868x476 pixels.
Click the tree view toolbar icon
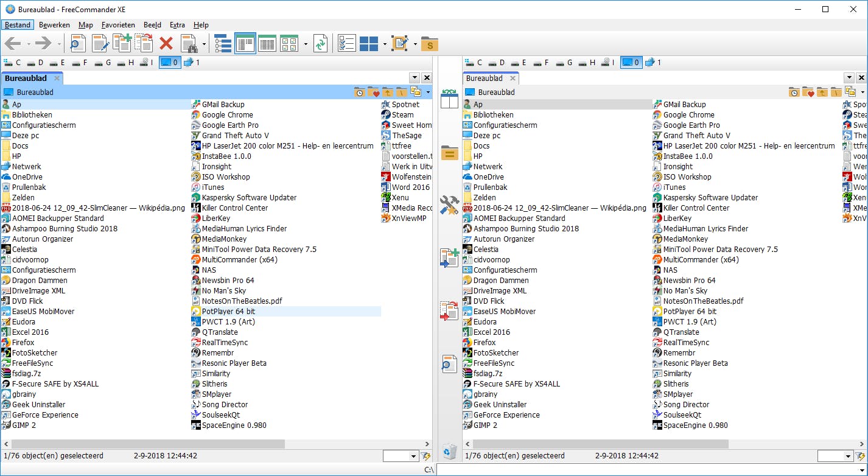pos(223,43)
